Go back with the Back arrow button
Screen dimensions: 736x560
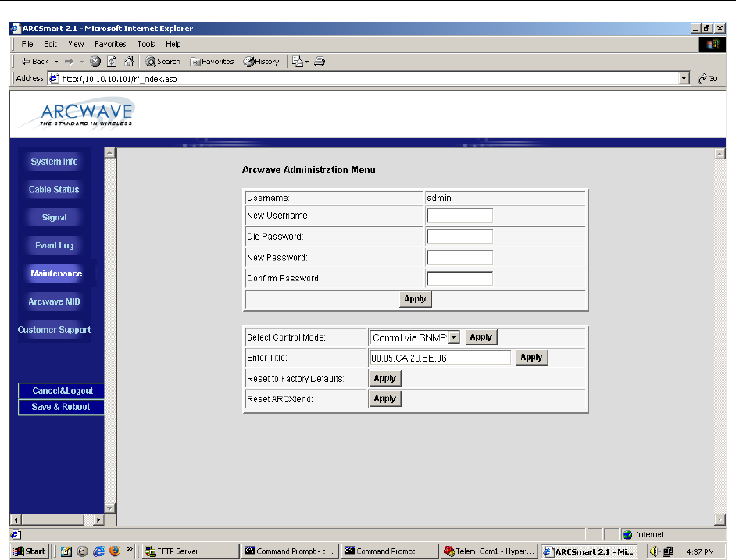[34, 62]
